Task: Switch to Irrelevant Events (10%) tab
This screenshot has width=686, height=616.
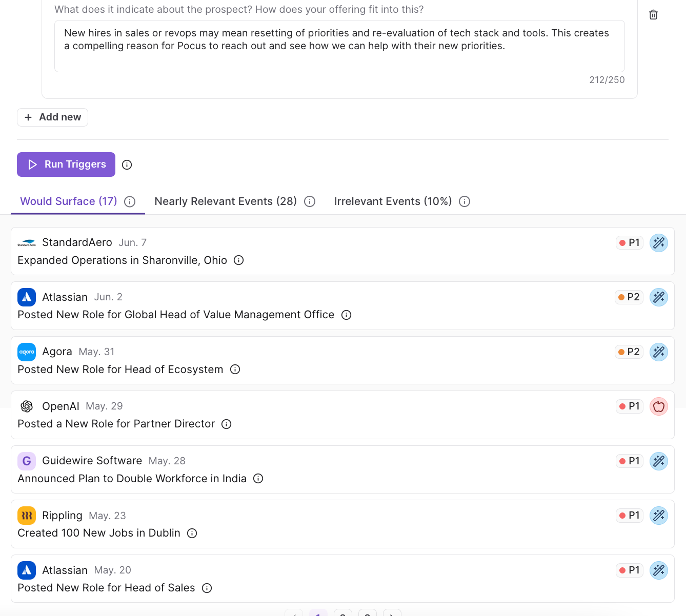Action: tap(393, 201)
